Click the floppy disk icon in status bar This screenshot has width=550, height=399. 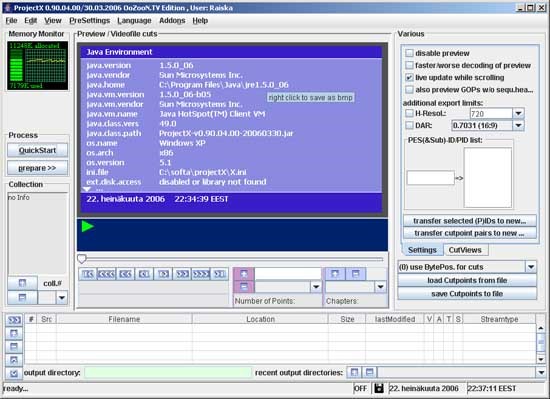point(379,388)
